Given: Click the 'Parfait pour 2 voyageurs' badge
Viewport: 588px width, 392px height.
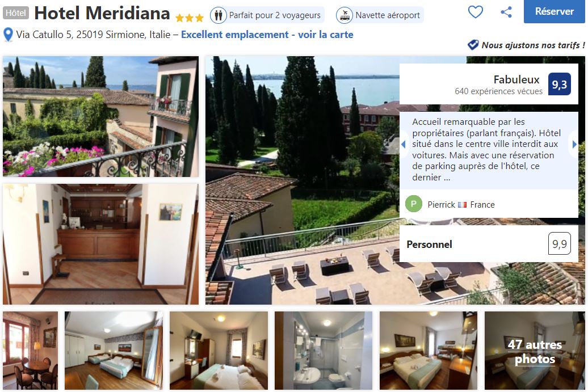Looking at the screenshot, I should click(x=267, y=15).
